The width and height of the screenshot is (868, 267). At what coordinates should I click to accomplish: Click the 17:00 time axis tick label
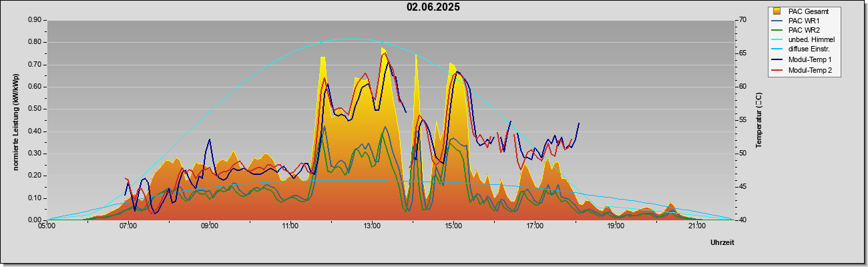[x=534, y=226]
